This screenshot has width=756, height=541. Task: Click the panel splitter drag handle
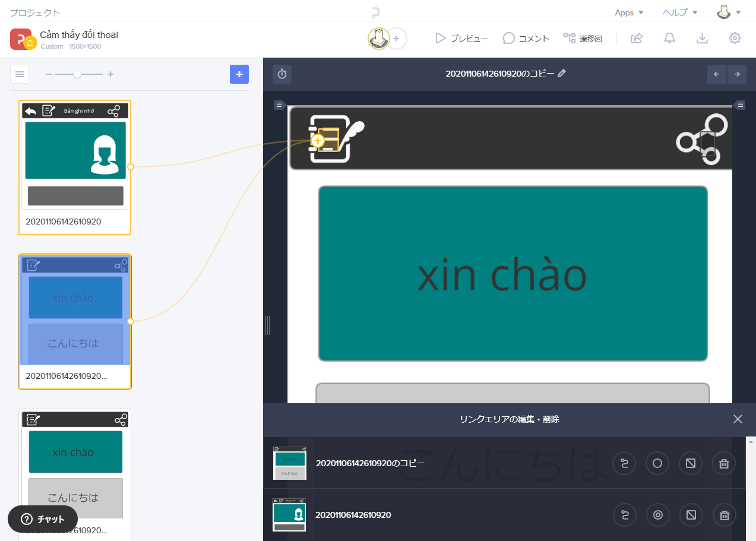coord(267,325)
